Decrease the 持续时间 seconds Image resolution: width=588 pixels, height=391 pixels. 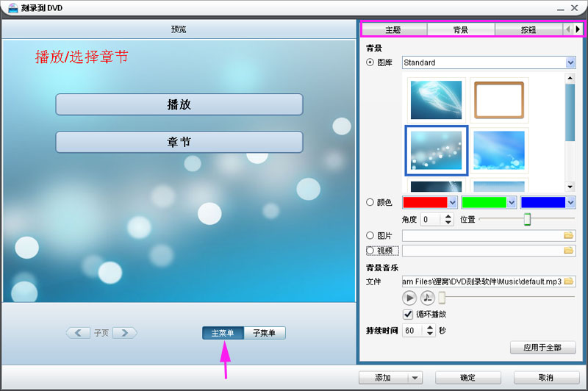point(430,333)
